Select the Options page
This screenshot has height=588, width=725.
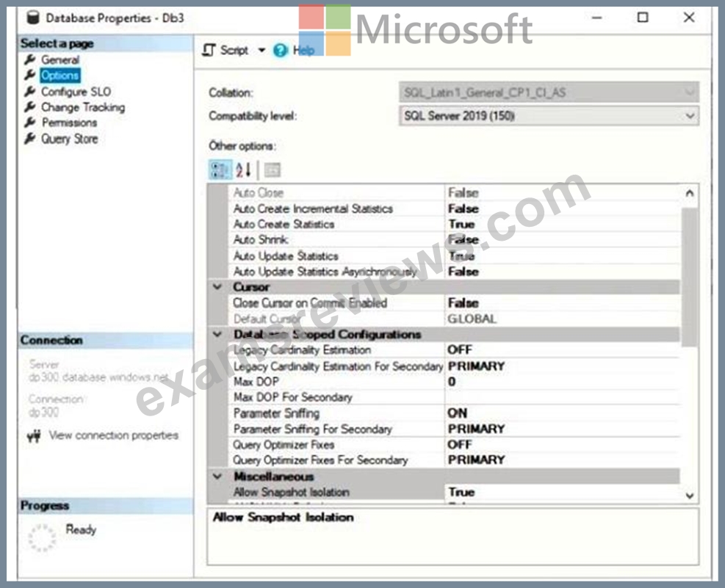[x=59, y=76]
